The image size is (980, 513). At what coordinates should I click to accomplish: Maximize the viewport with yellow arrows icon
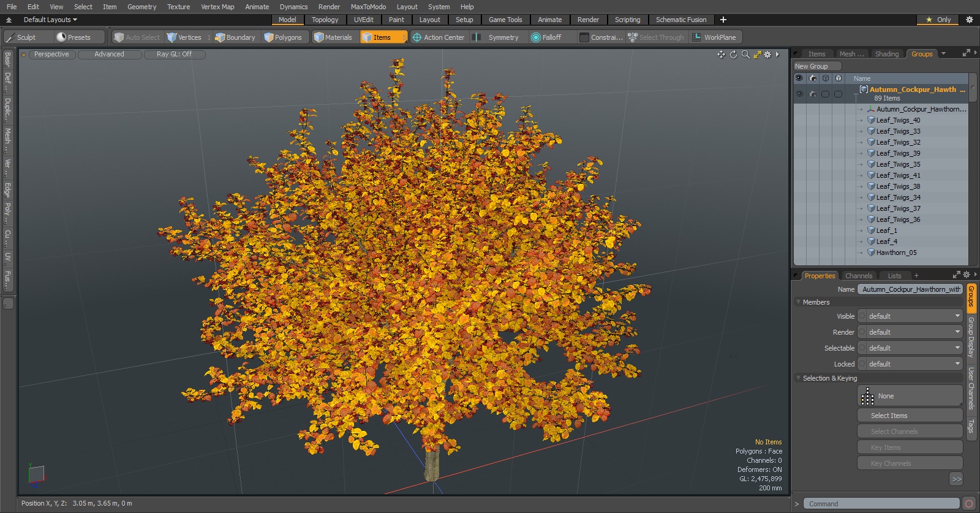coord(758,55)
